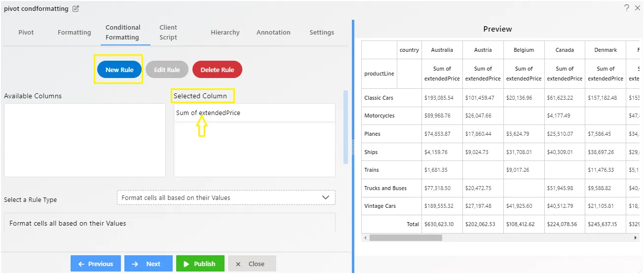Viewport: 644px width, 274px height.
Task: Click the preview scrollbar right arrow
Action: tap(636, 237)
